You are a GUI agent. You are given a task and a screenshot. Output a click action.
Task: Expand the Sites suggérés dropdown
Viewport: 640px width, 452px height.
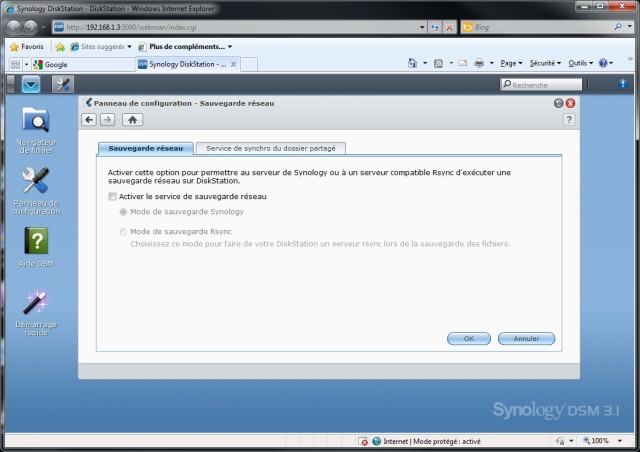[129, 47]
